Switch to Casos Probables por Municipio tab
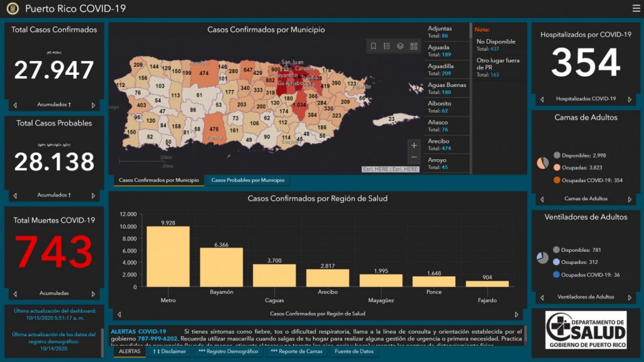Viewport: 644px width, 362px height. 247,181
